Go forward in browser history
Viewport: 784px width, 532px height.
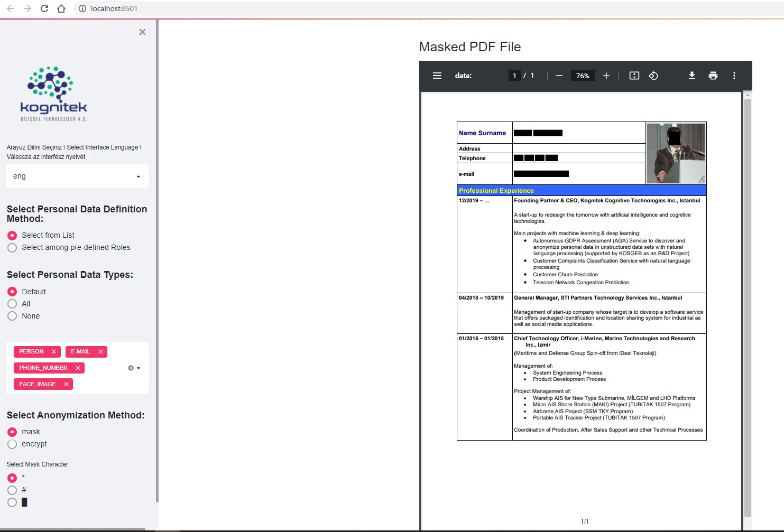coord(27,8)
